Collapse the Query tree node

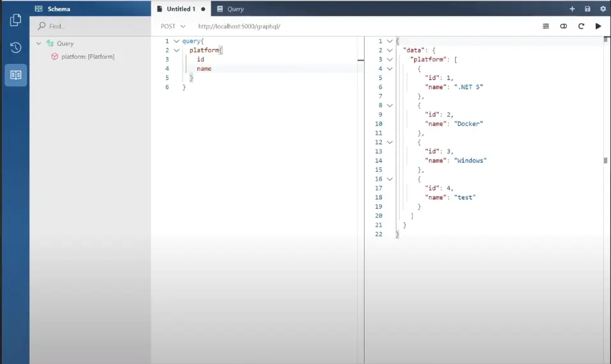pyautogui.click(x=38, y=43)
